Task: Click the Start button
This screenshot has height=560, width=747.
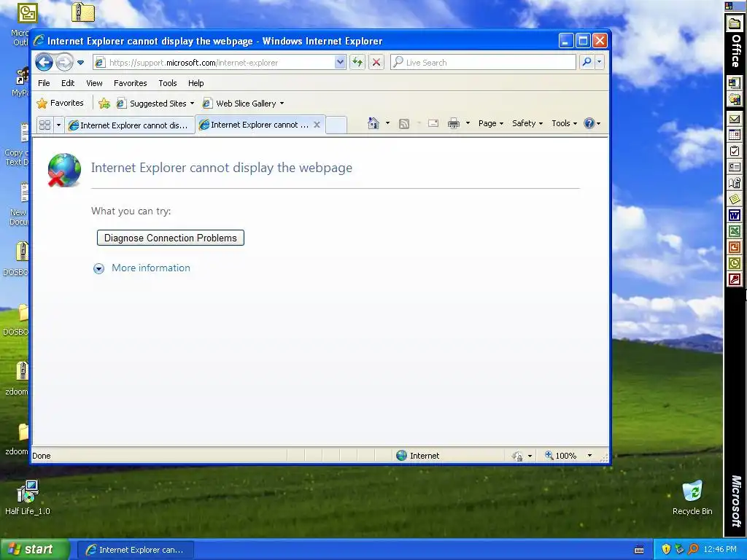Action: click(35, 550)
